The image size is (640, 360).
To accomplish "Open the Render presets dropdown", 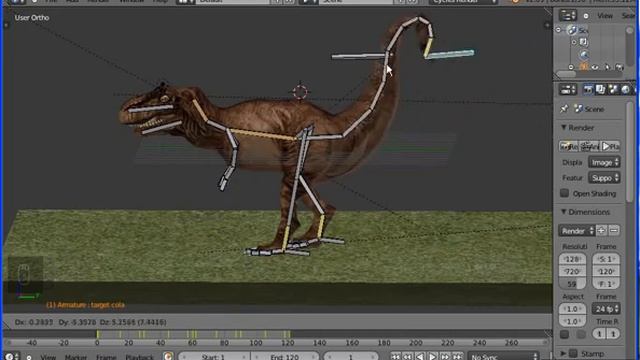I will pyautogui.click(x=577, y=231).
